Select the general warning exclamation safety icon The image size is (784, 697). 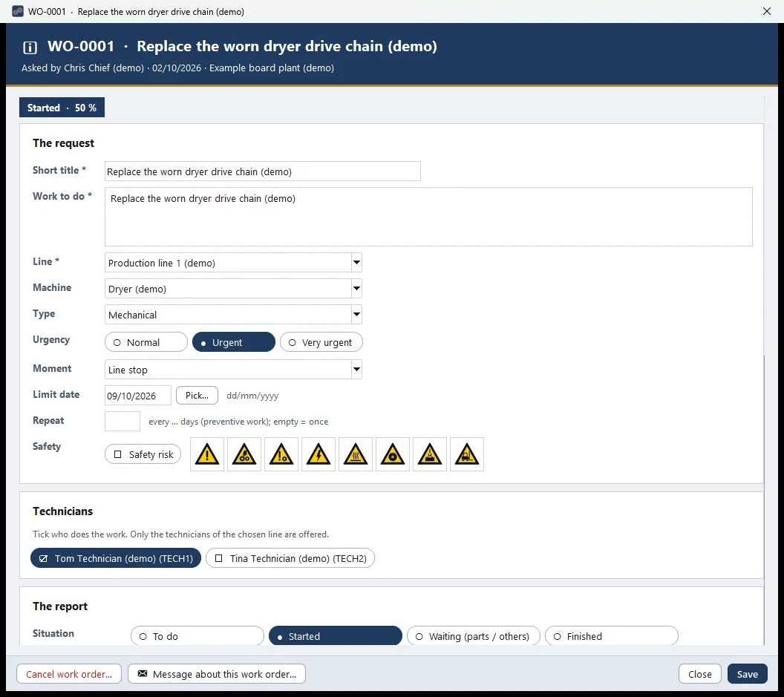click(207, 454)
